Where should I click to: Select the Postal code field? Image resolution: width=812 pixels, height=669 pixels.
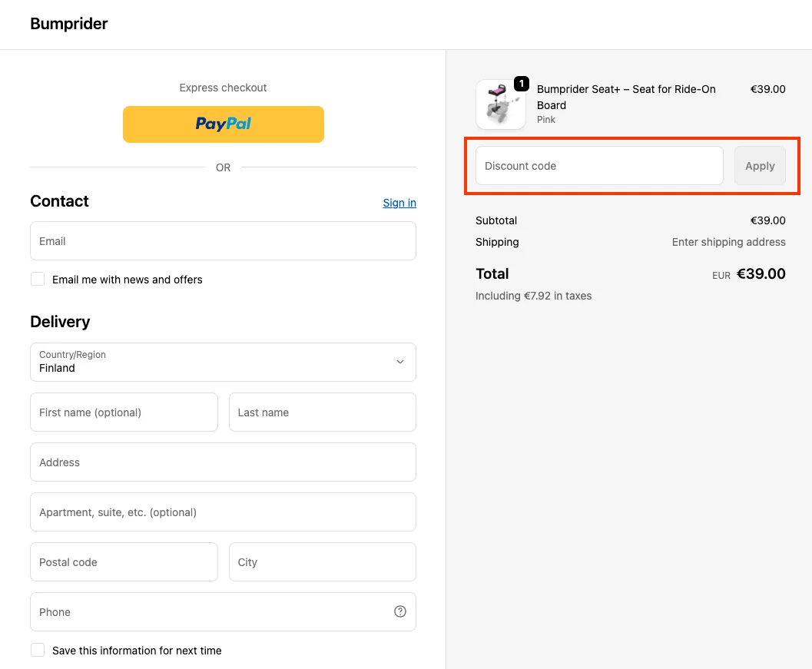(x=124, y=561)
